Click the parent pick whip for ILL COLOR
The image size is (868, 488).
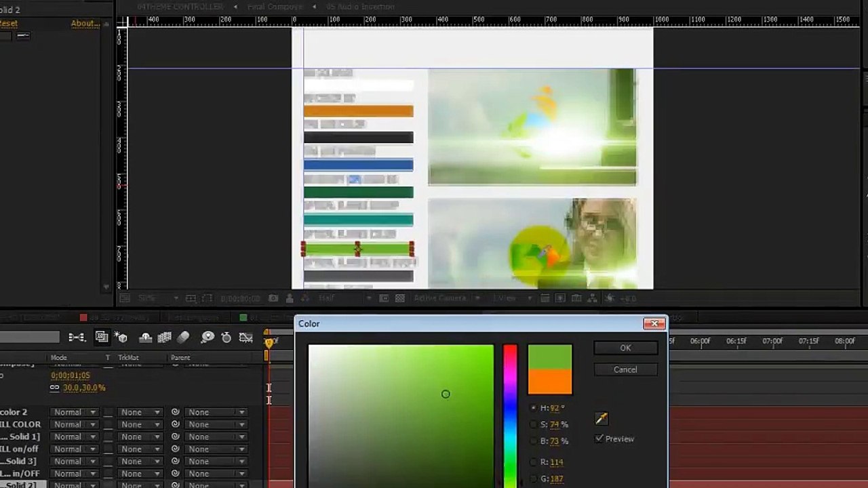tap(175, 424)
